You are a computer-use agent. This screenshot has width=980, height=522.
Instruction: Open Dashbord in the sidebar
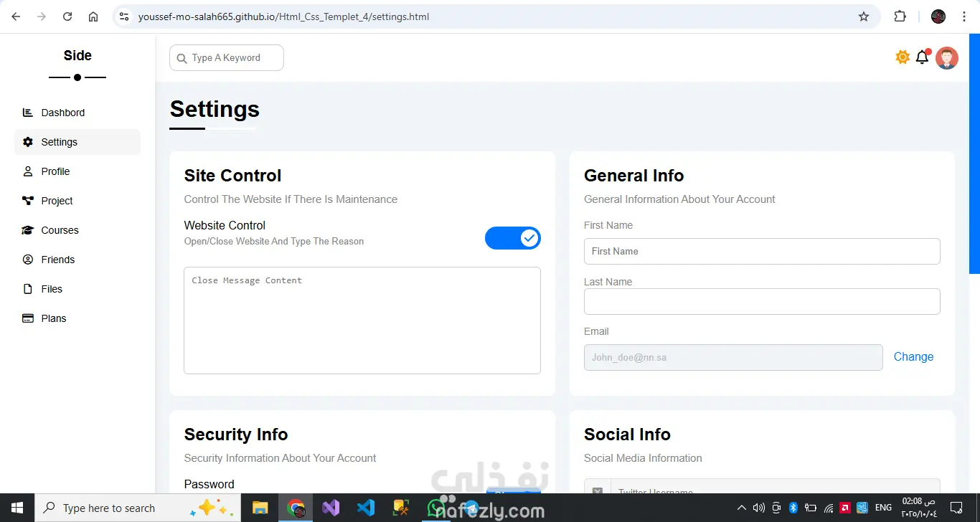[77, 113]
